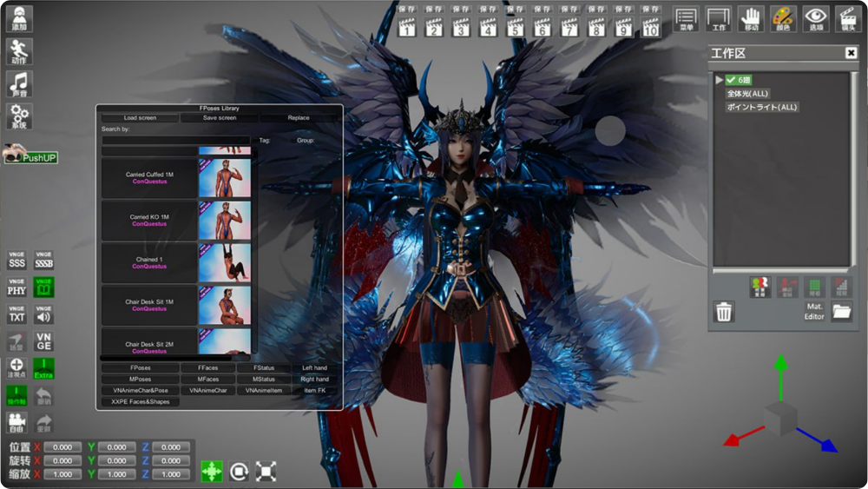Image resolution: width=868 pixels, height=489 pixels.
Task: Toggle the 工作 workspace panel icon
Action: (719, 19)
